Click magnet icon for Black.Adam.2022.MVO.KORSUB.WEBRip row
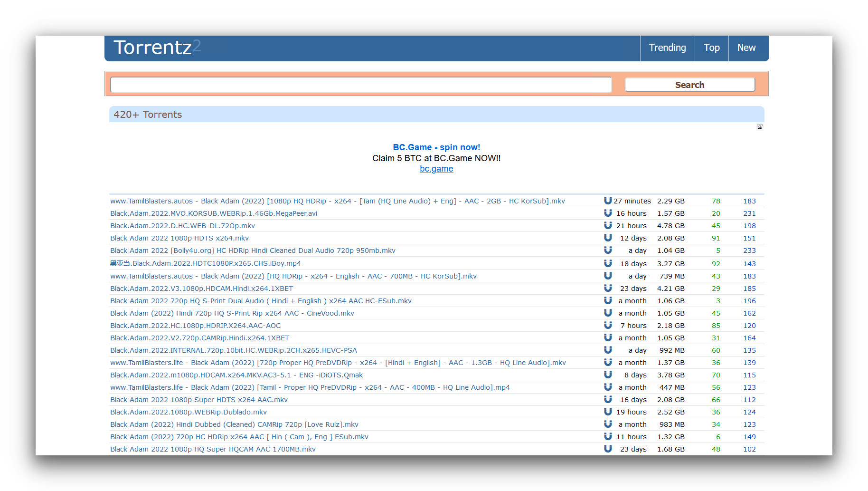Screen dimensions: 868x491 tap(608, 213)
